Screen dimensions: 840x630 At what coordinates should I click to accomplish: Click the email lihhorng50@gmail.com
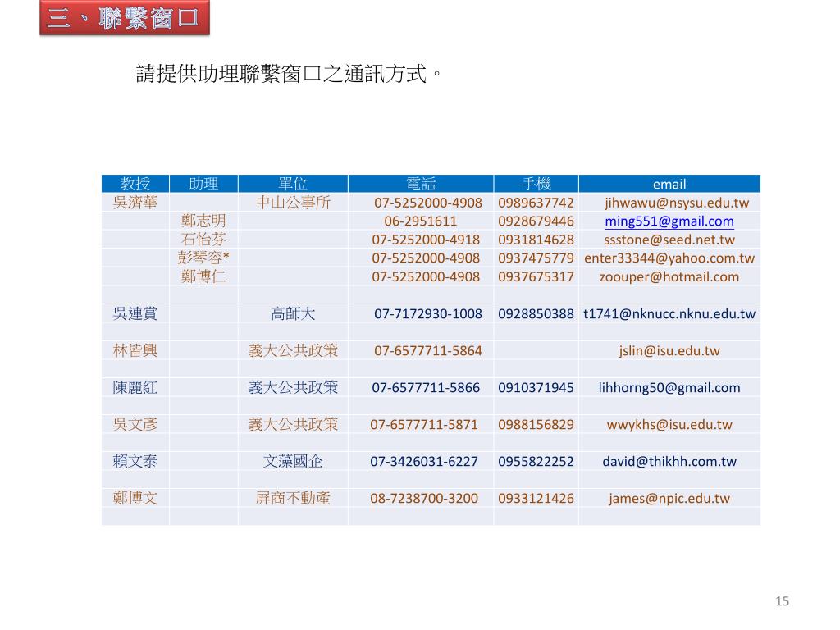(669, 388)
